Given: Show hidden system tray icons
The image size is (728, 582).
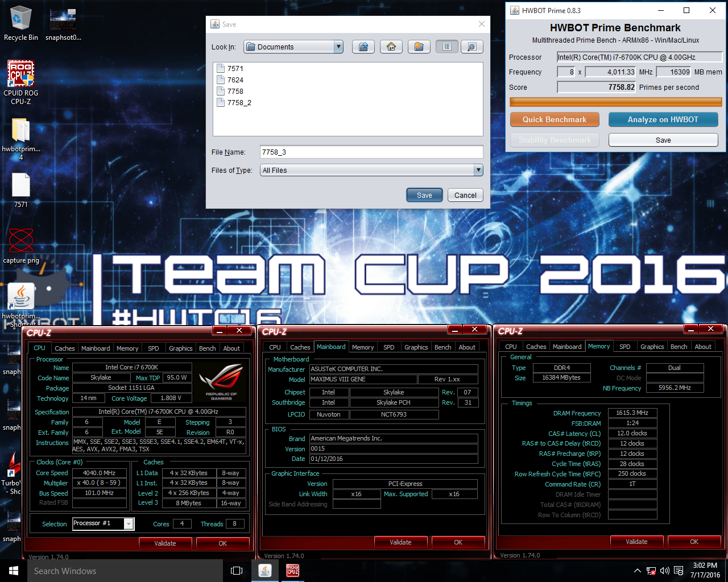Looking at the screenshot, I should [638, 571].
